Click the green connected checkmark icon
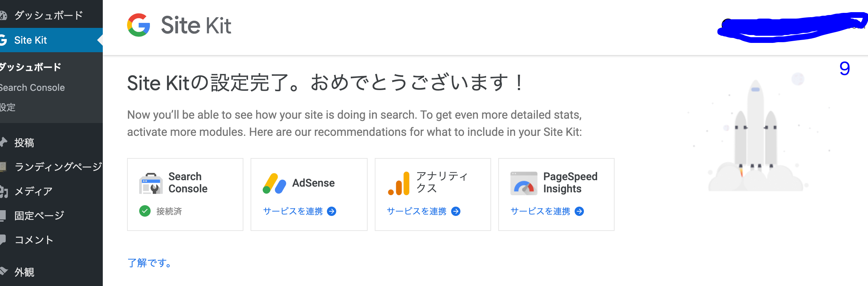868x286 pixels. (145, 211)
